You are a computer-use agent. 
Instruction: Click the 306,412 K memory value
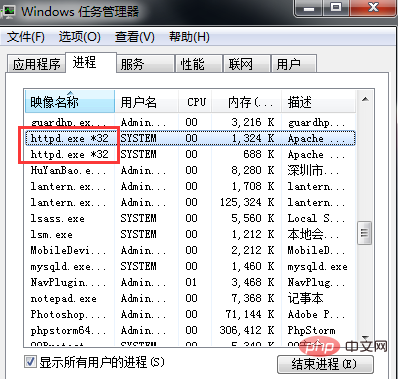pos(247,330)
